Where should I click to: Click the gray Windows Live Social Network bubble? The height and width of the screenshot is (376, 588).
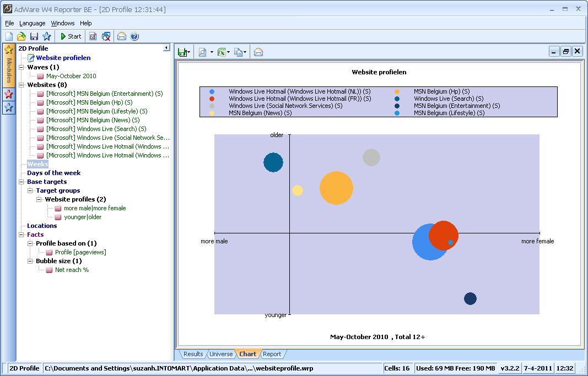[x=371, y=157]
